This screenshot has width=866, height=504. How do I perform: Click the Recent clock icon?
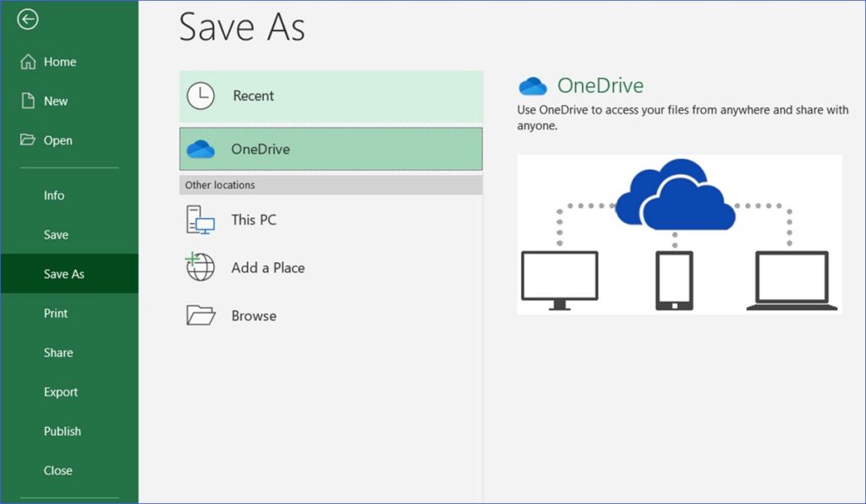coord(200,96)
